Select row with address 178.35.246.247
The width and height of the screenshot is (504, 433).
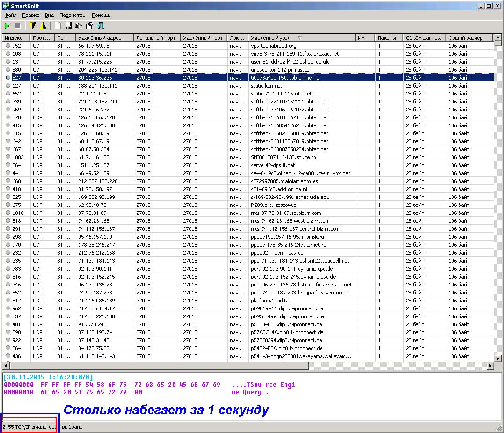point(248,245)
